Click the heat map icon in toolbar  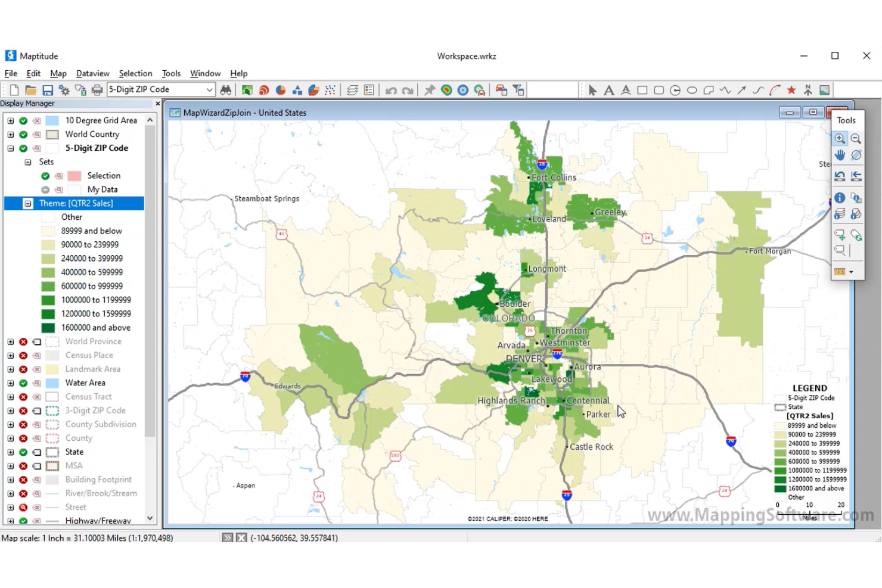pyautogui.click(x=446, y=90)
